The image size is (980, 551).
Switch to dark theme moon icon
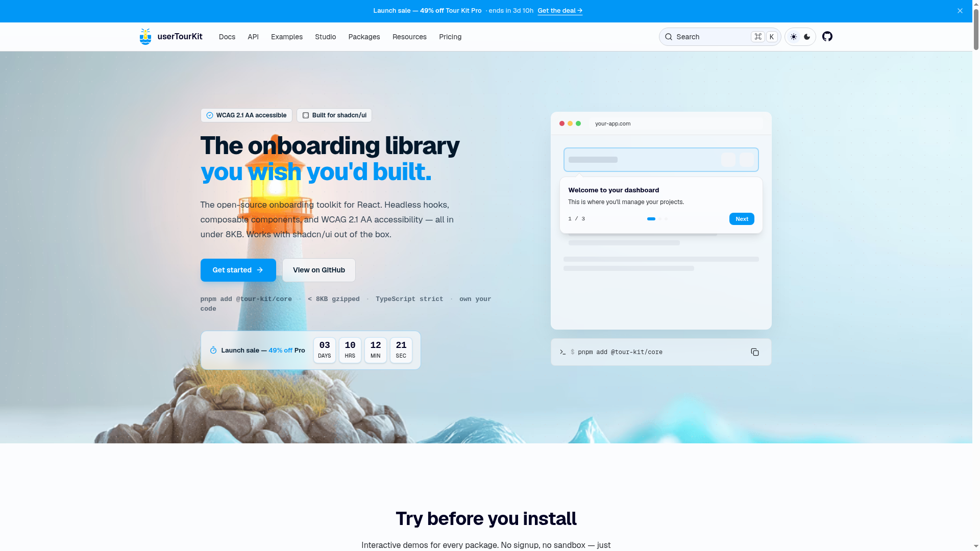pyautogui.click(x=807, y=37)
